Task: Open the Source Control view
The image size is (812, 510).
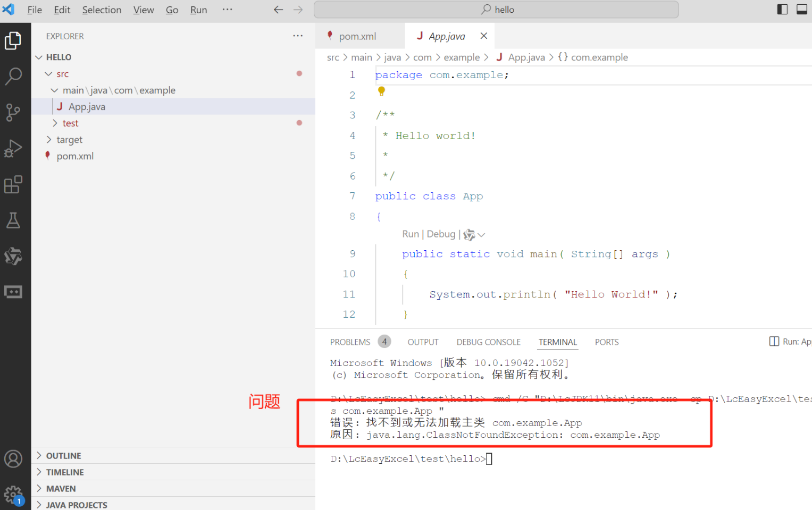Action: tap(14, 112)
